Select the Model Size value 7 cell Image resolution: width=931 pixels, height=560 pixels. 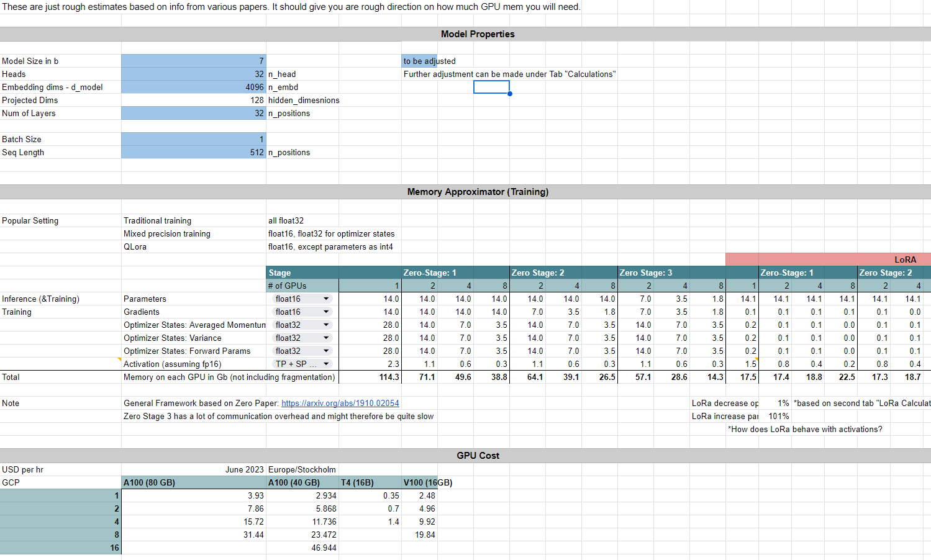click(194, 61)
